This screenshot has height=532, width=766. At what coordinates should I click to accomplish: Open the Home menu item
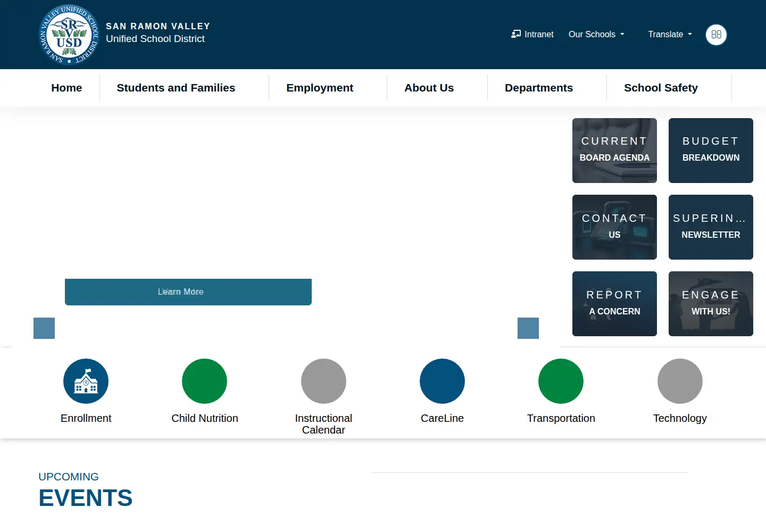tap(66, 88)
